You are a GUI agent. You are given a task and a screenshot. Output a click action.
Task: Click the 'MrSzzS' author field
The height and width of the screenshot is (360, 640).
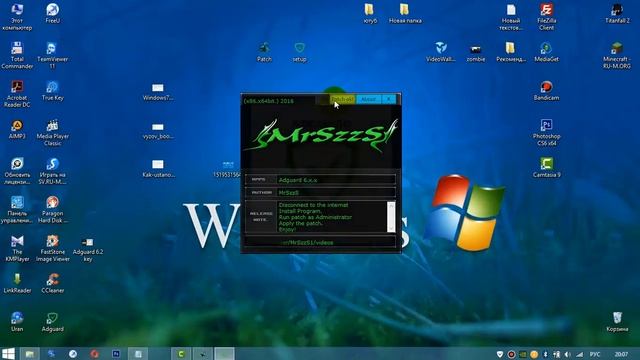click(x=336, y=192)
